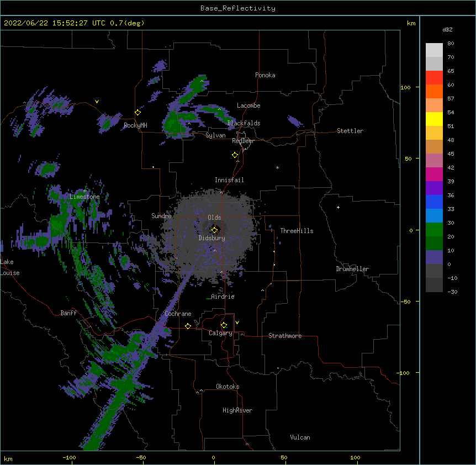
Task: Select the Drumheller label
Action: (352, 269)
